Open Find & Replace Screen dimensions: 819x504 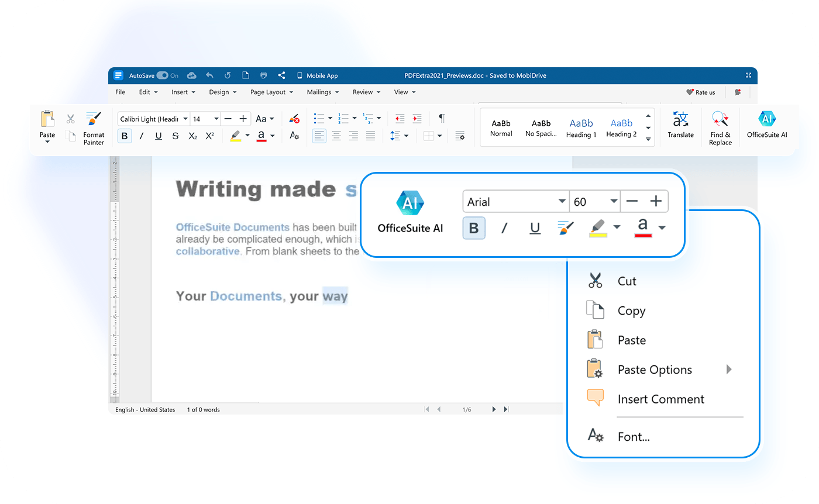[720, 126]
